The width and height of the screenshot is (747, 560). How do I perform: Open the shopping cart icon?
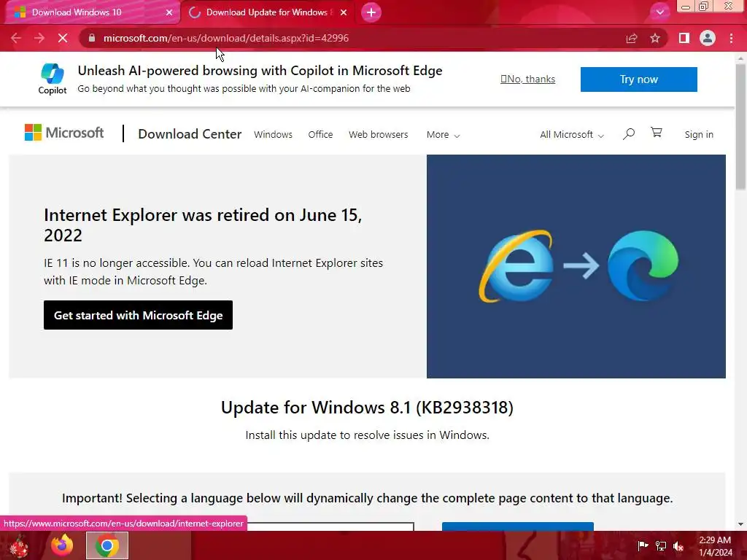(x=657, y=133)
